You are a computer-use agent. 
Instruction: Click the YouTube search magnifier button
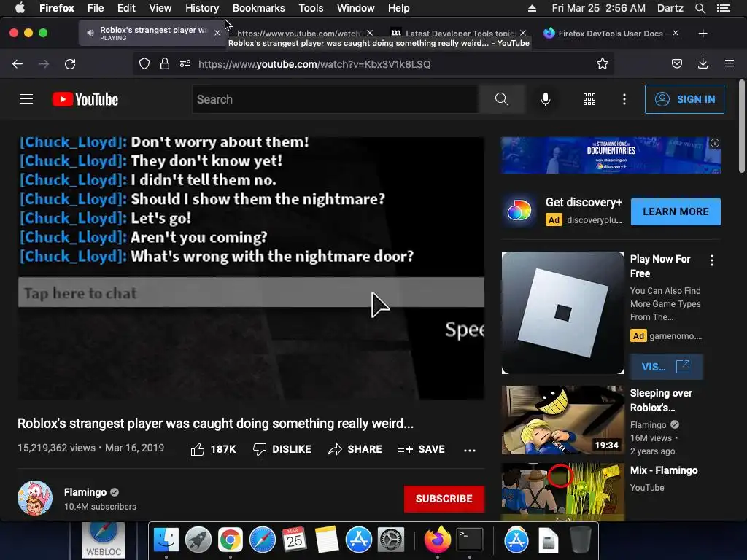click(501, 99)
